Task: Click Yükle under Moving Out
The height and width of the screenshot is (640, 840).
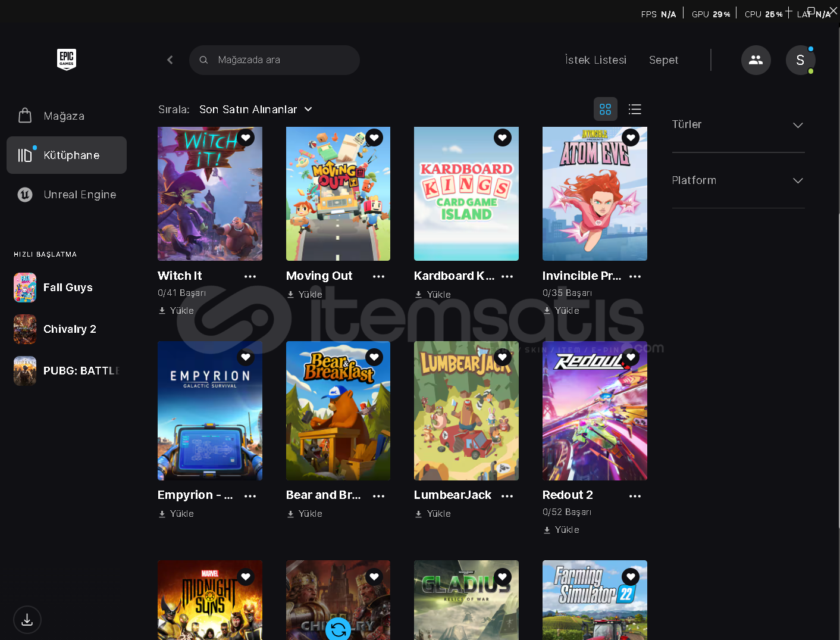Action: pos(305,295)
